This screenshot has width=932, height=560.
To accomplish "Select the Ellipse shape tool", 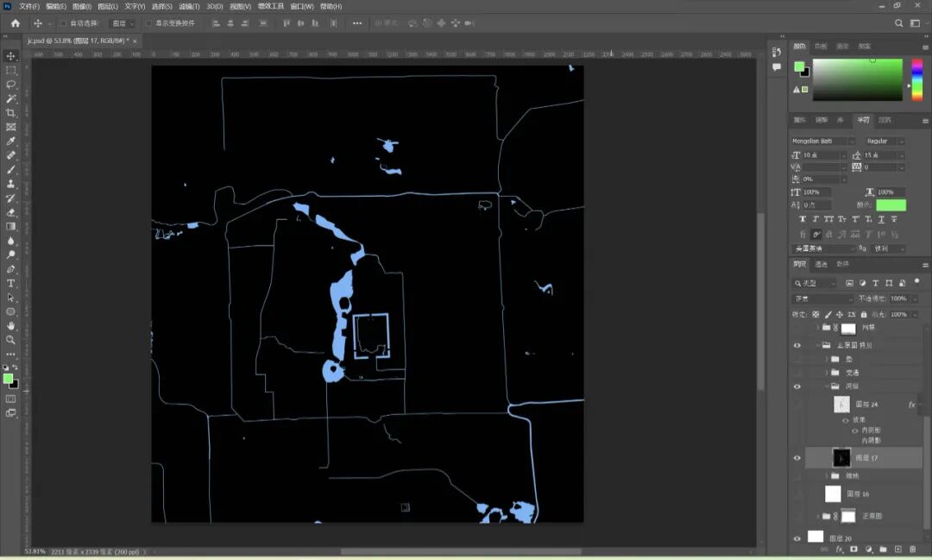I will pos(10,311).
